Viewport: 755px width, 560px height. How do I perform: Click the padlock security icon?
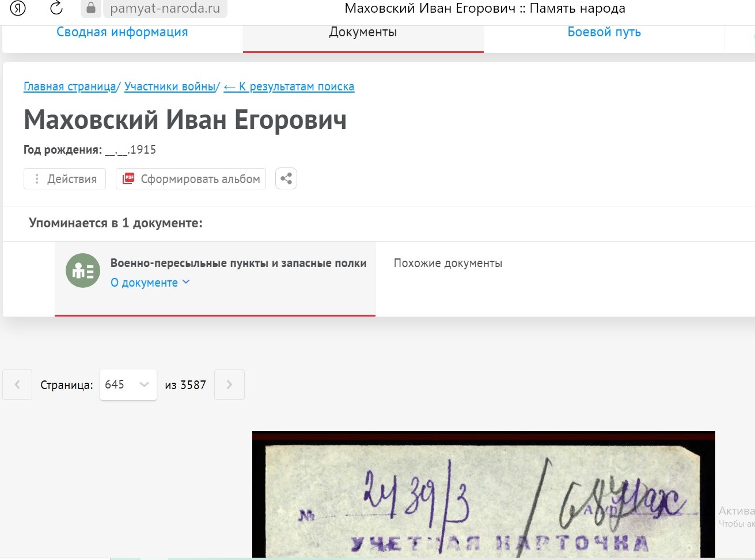tap(90, 8)
